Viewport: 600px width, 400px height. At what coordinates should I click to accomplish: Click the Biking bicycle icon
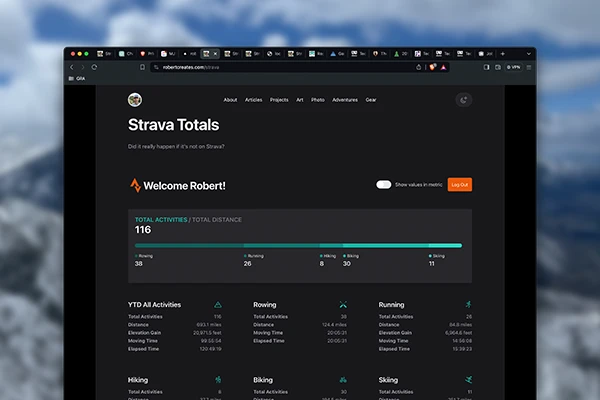343,380
